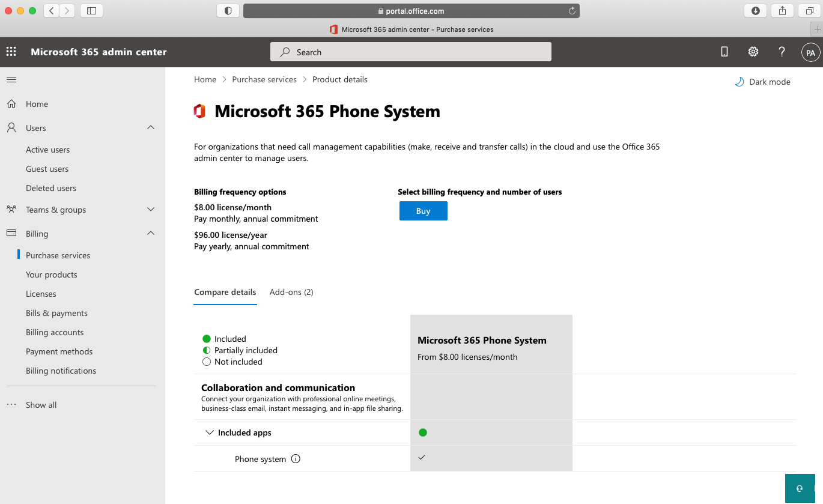Click the Safari share icon
The width and height of the screenshot is (823, 504).
click(x=782, y=11)
